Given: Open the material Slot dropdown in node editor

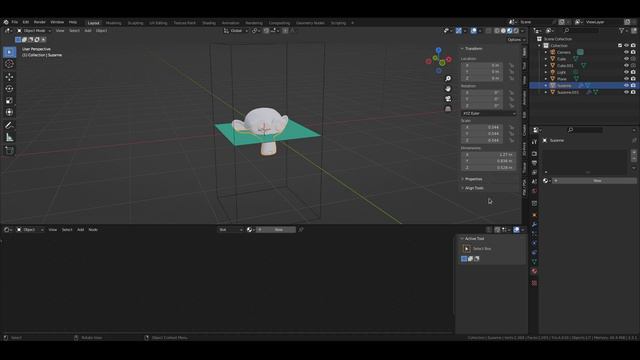Looking at the screenshot, I should point(230,230).
